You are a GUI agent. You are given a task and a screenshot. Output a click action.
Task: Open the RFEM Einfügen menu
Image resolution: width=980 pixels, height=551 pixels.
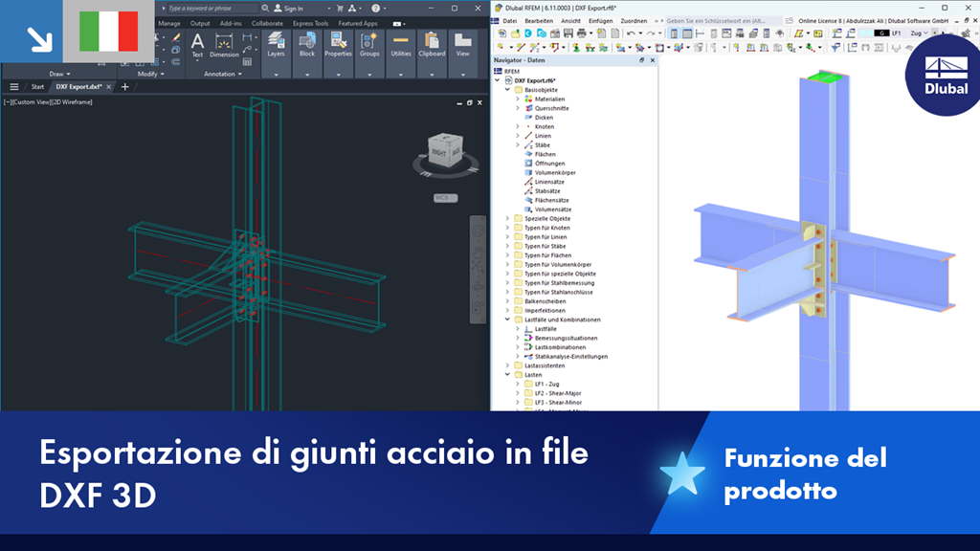click(600, 21)
